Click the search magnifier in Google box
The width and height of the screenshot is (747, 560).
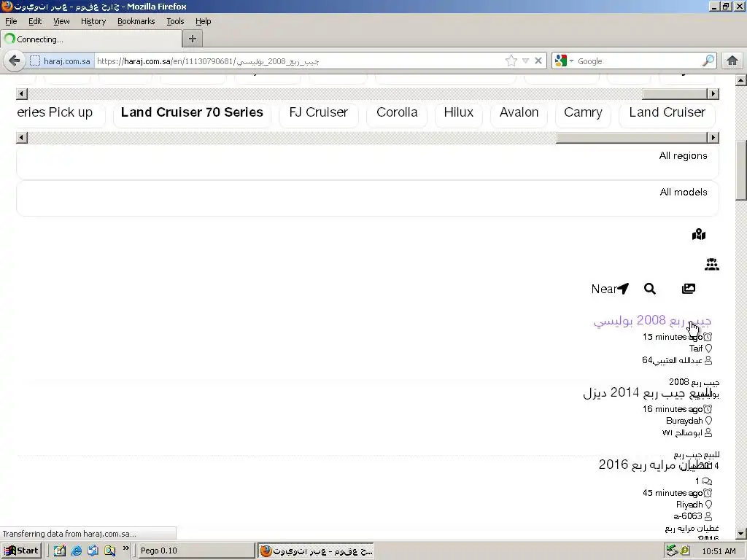(708, 61)
